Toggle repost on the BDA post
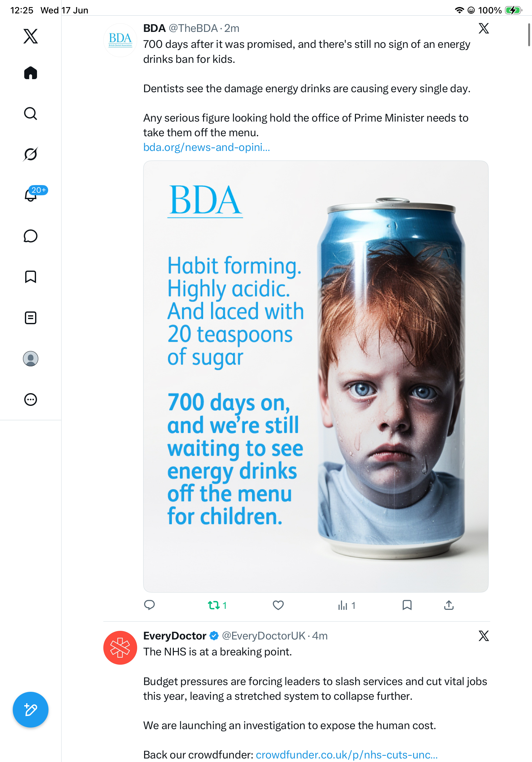Image resolution: width=532 pixels, height=762 pixels. tap(217, 605)
